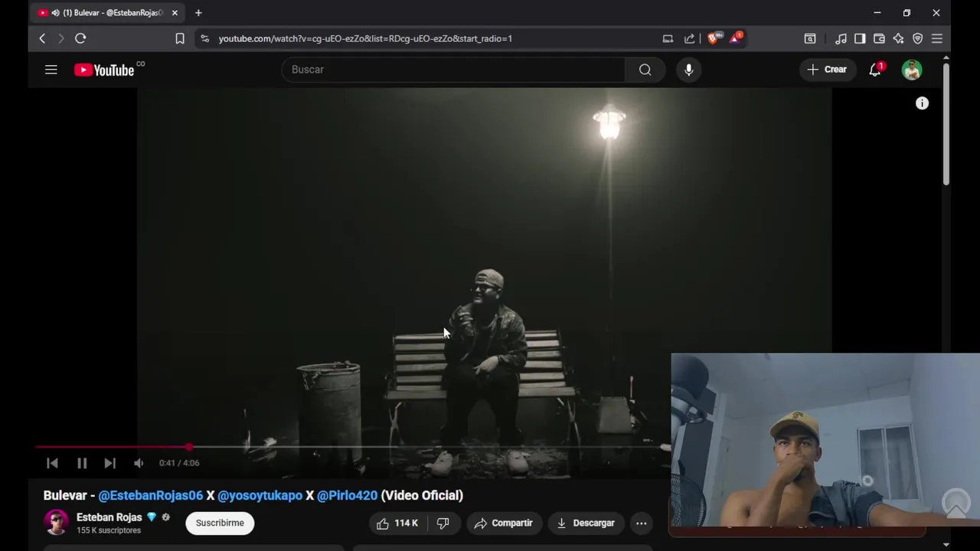
Task: Click the page vertical scrollbar thumb
Action: (x=946, y=123)
